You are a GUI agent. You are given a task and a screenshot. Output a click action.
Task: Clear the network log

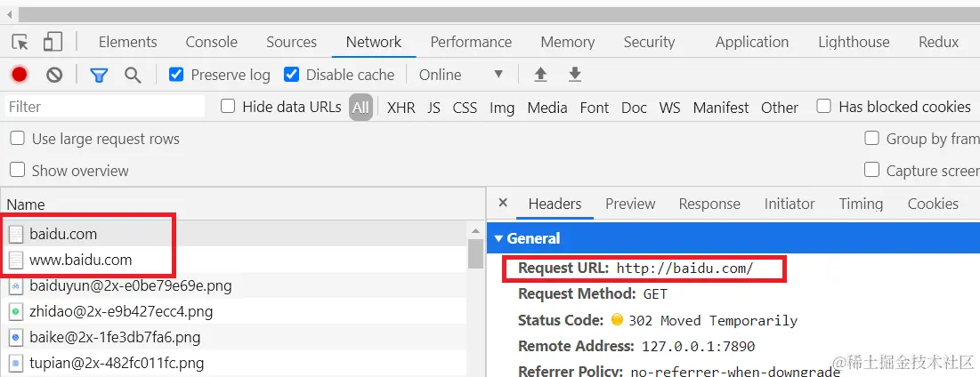point(54,75)
